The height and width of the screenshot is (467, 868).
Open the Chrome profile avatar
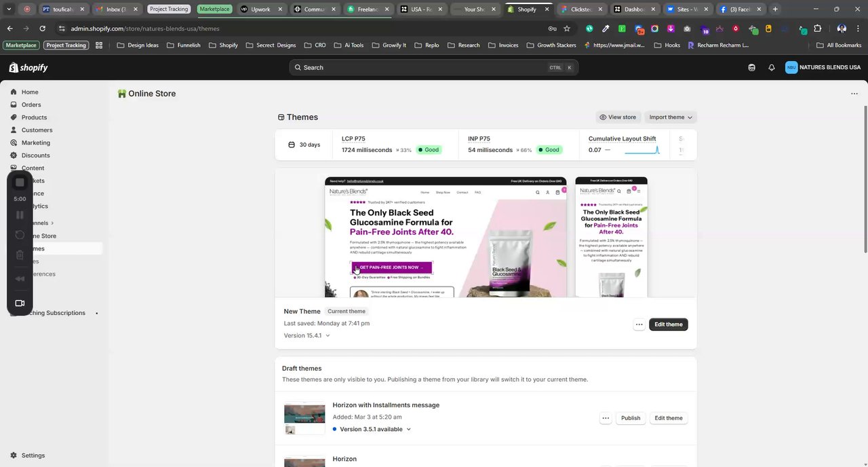click(842, 29)
